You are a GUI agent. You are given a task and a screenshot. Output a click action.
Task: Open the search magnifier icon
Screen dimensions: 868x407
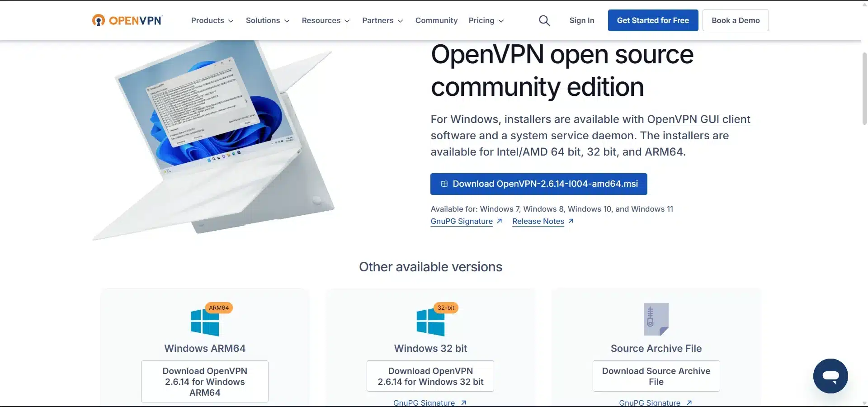544,20
